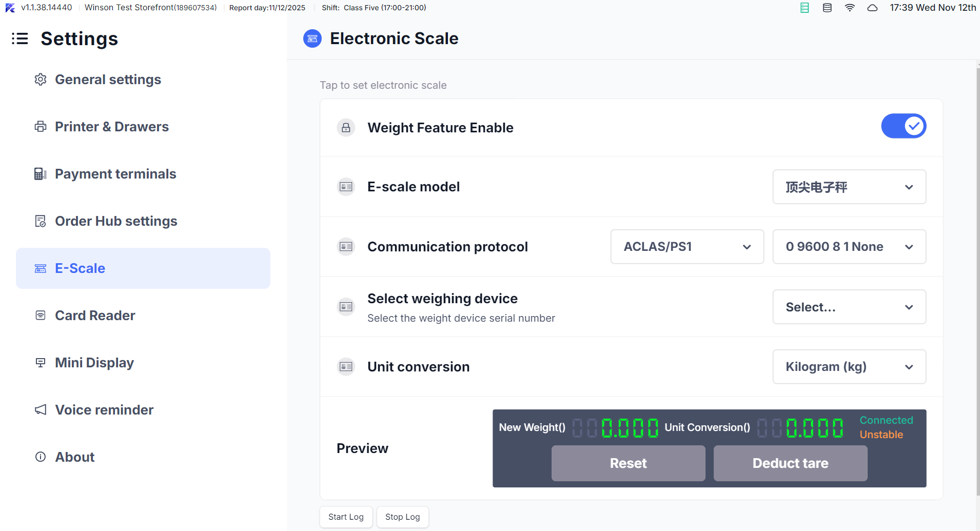Click the lock icon beside Weight Feature Enable
Image resolution: width=980 pixels, height=531 pixels.
pos(346,128)
